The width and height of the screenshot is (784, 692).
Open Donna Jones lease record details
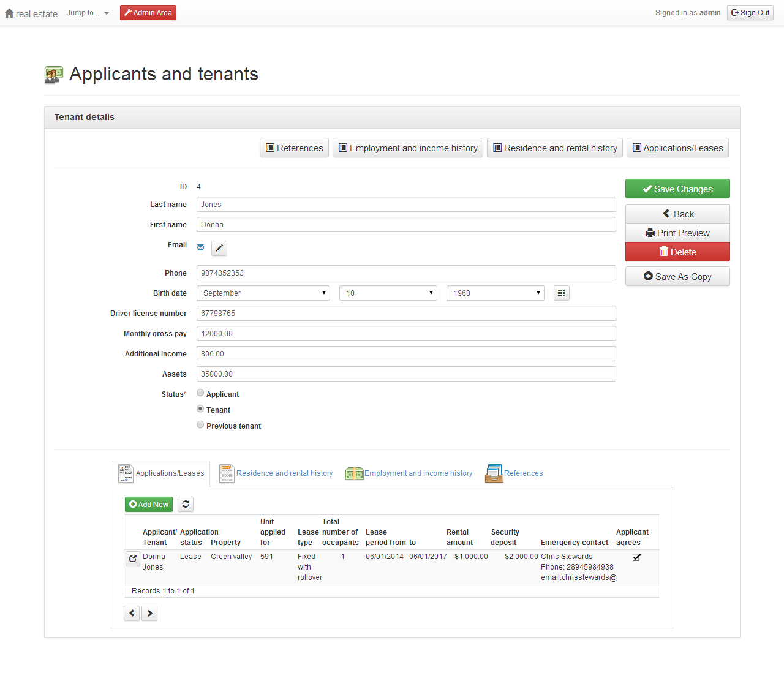133,558
